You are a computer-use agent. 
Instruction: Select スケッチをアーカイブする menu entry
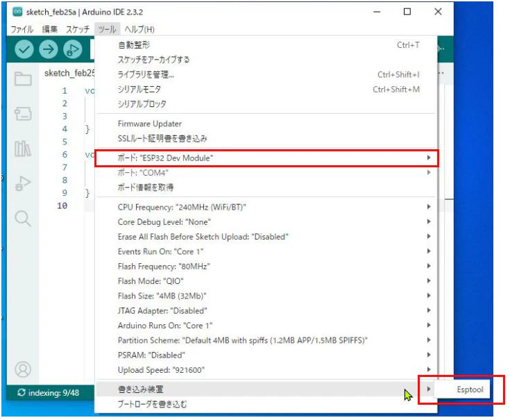point(266,60)
